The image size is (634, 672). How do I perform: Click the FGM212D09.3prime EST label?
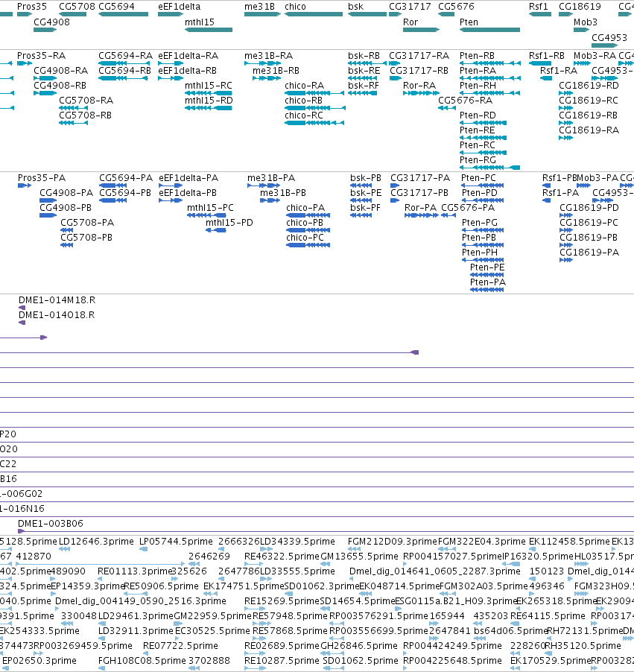[392, 542]
